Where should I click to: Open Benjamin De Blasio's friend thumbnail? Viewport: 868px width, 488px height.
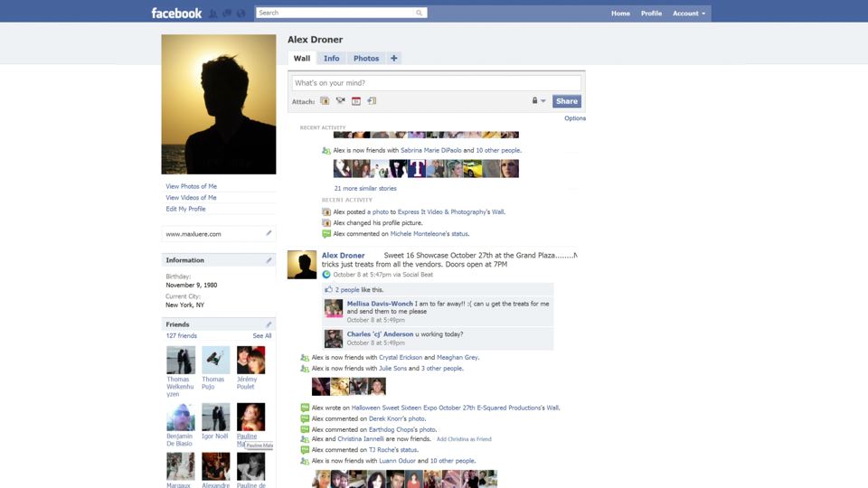pos(181,418)
